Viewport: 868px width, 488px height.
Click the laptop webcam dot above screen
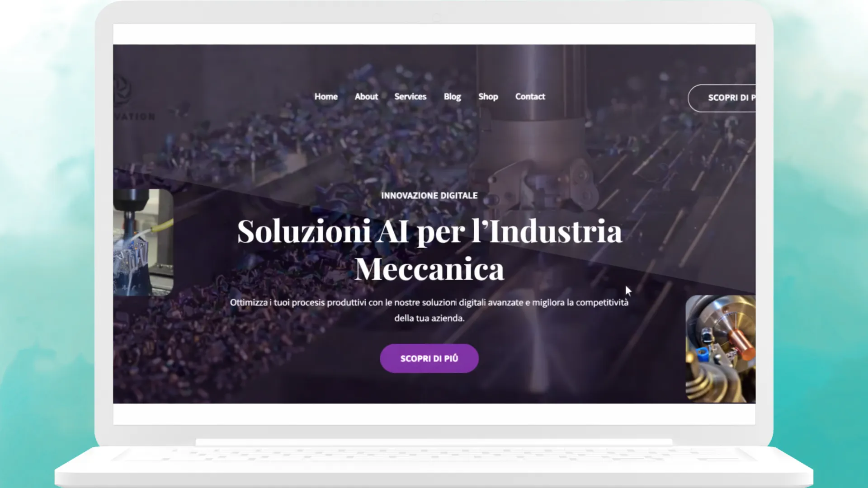436,18
